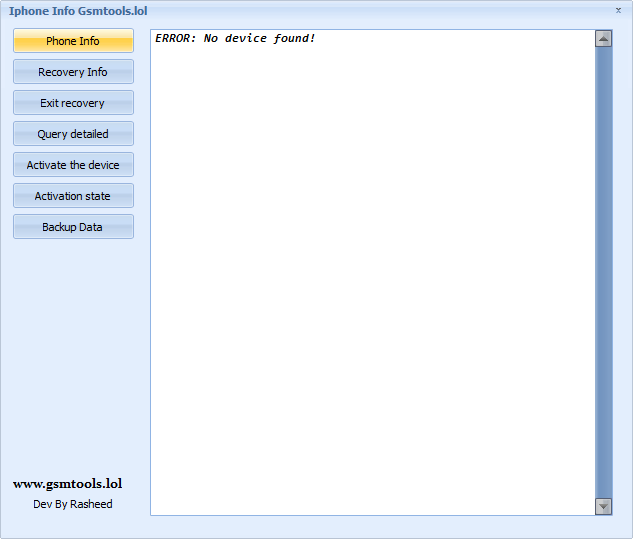Click the empty title bar area

[380, 11]
